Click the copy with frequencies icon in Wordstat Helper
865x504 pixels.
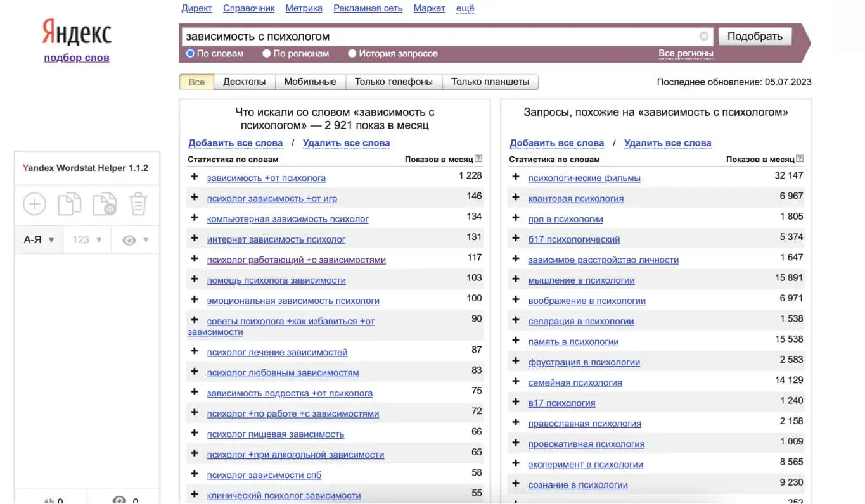click(105, 204)
